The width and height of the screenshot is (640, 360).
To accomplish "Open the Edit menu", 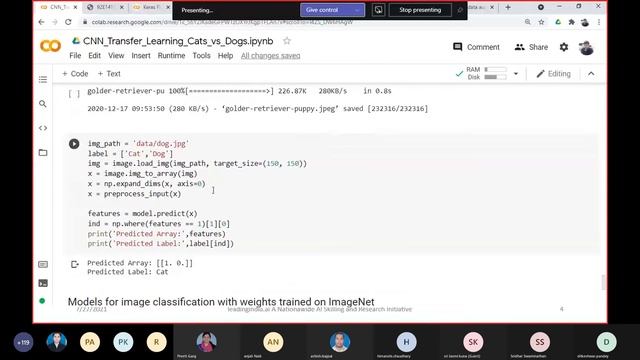I will click(94, 56).
